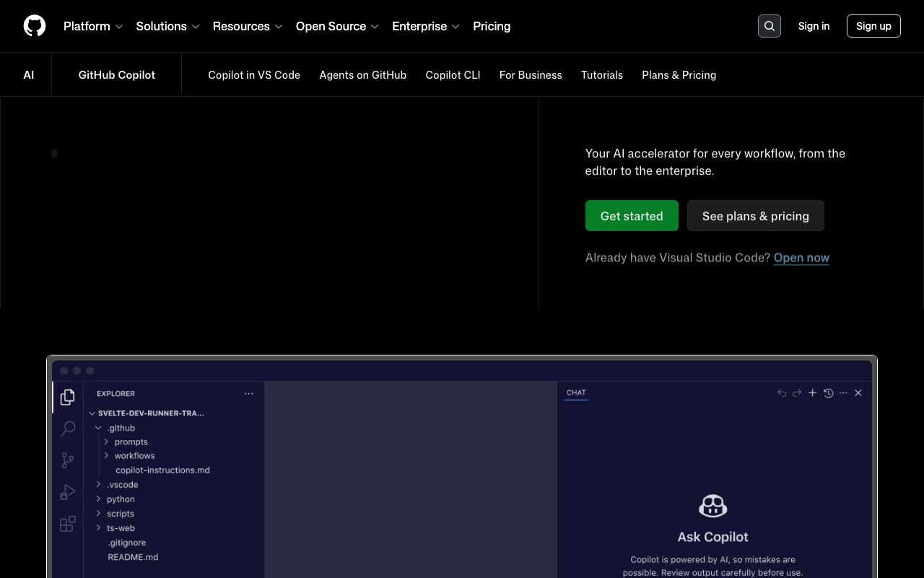Open the README.md file
Screen dimensions: 924x578
133,557
